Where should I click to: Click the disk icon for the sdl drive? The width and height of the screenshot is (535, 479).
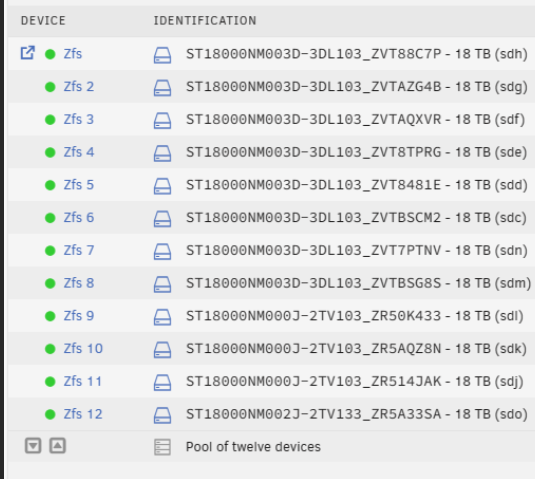(162, 317)
